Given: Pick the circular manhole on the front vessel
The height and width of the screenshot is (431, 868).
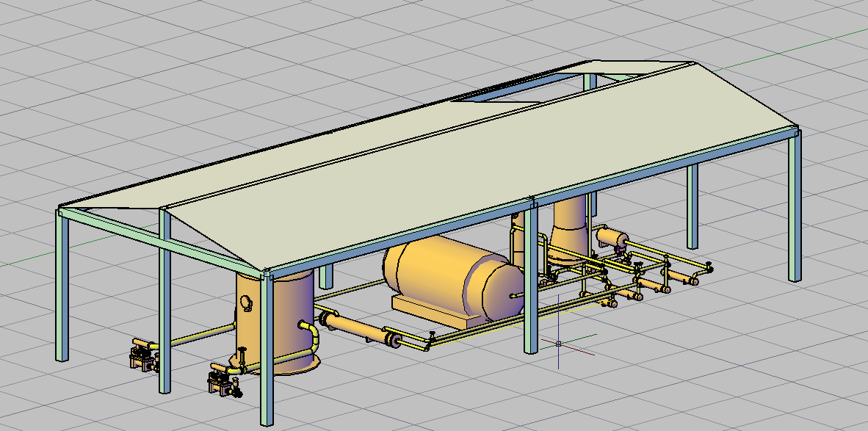Looking at the screenshot, I should (x=246, y=303).
